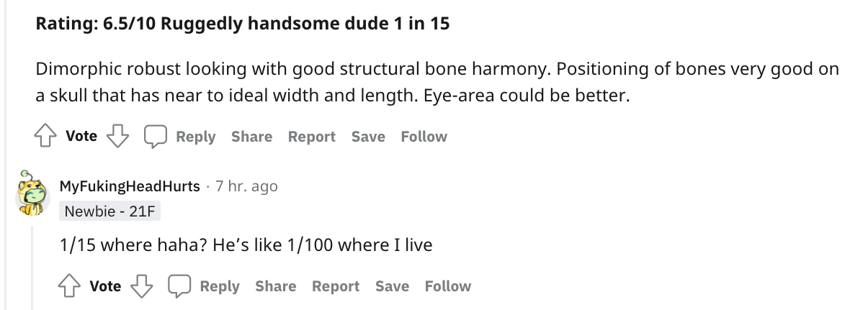Share the rating comment
This screenshot has width=868, height=310.
coord(251,137)
